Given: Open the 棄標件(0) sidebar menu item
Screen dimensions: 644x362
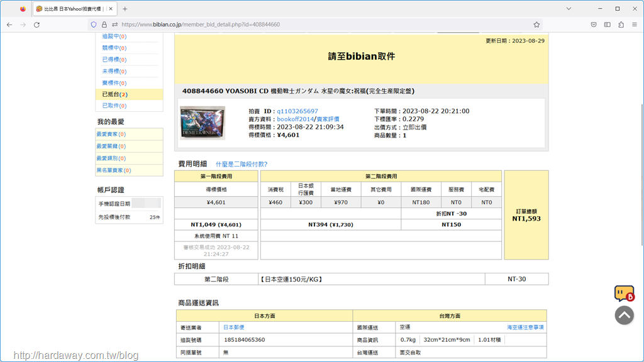Looking at the screenshot, I should tap(114, 83).
